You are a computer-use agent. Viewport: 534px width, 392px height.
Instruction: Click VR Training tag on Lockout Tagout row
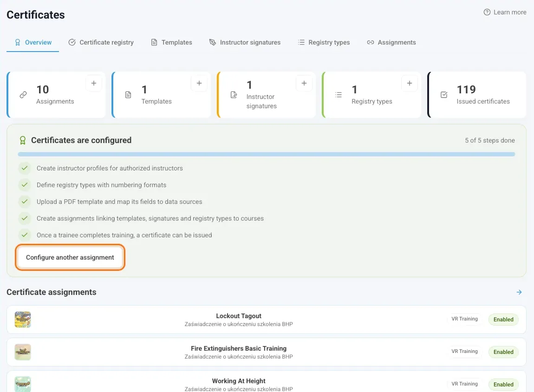(x=464, y=319)
